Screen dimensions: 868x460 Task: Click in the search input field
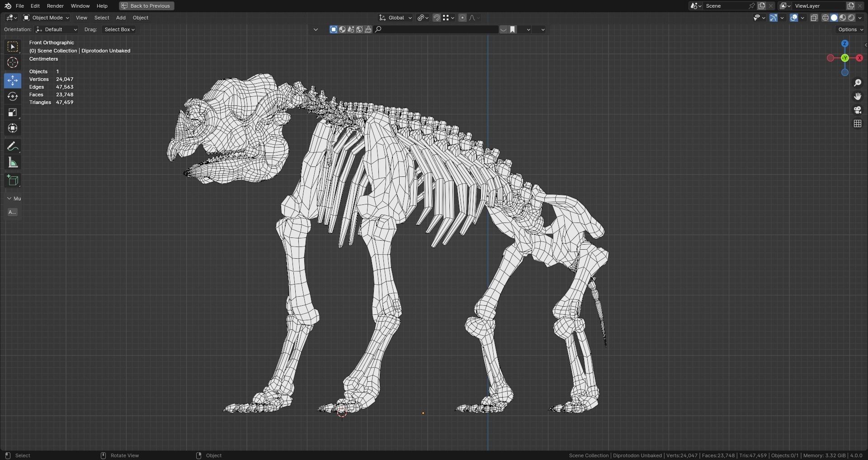436,29
